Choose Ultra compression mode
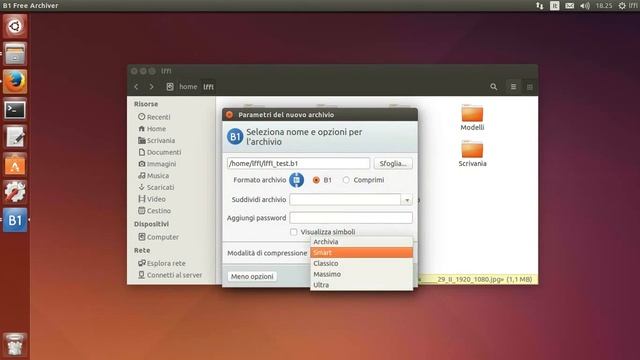Screen dimensions: 640x360 [x=362, y=285]
